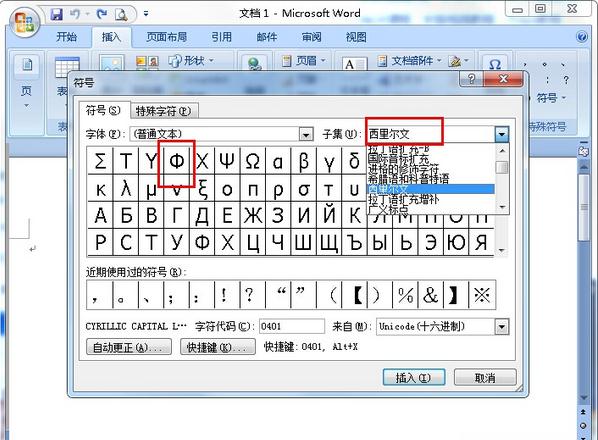Open the 邮件 ribbon tab
Viewport: 598px width, 440px height.
point(266,37)
